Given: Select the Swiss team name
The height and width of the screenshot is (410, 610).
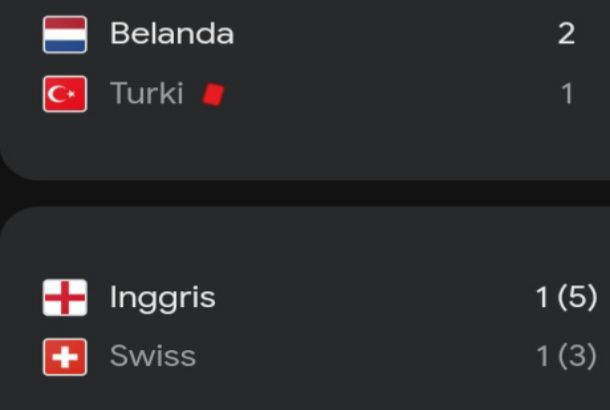Looking at the screenshot, I should (152, 357).
